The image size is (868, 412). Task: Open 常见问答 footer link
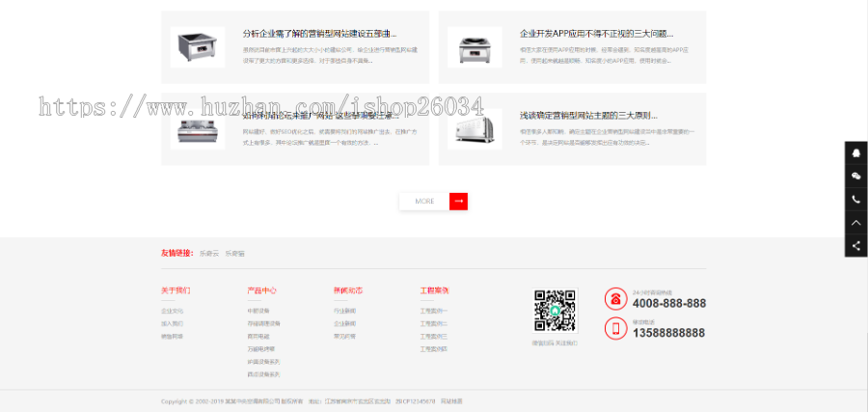345,337
